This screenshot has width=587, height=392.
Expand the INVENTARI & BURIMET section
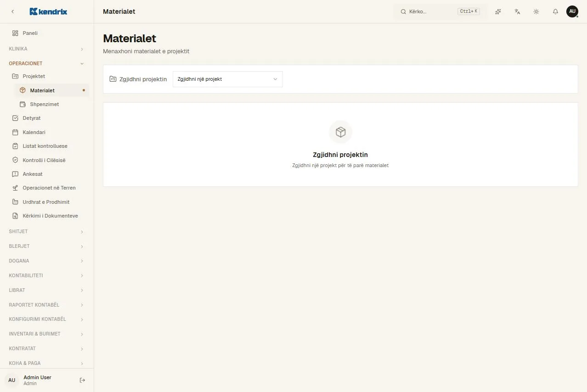[x=47, y=334]
